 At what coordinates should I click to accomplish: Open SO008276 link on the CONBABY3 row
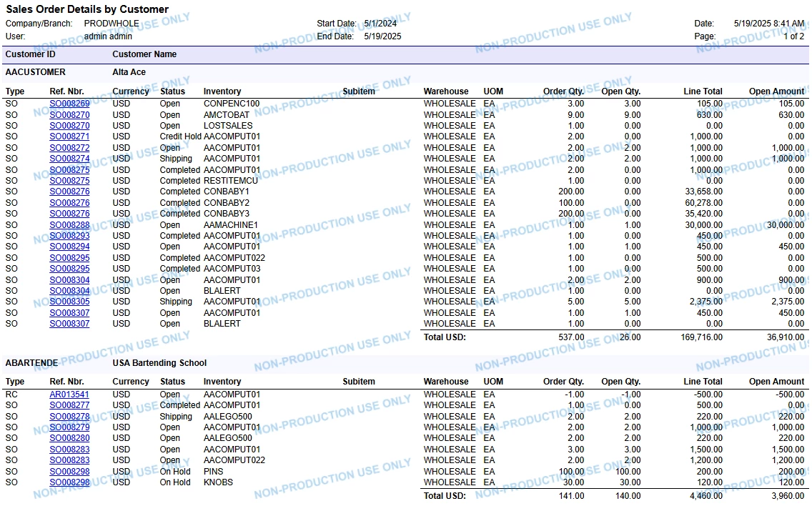tap(69, 214)
